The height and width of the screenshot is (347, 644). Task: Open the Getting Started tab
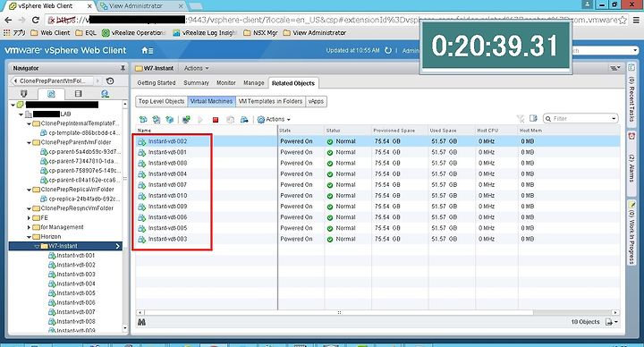coord(156,83)
